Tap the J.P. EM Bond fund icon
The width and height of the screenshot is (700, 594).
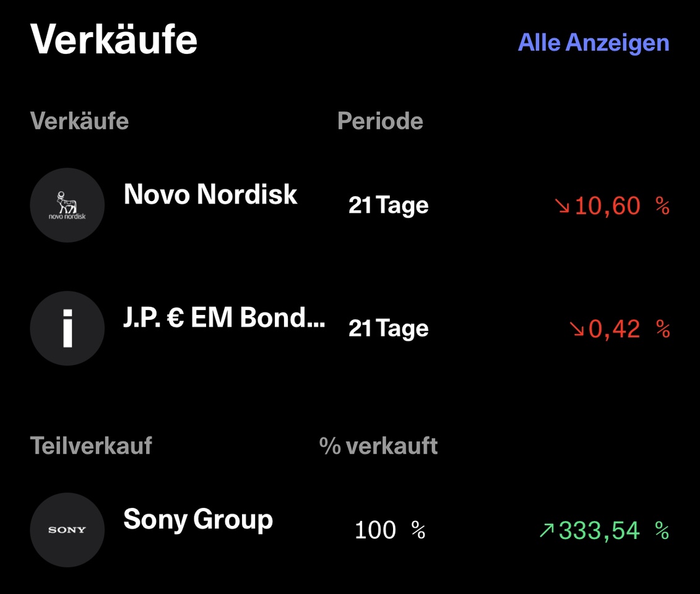(67, 329)
